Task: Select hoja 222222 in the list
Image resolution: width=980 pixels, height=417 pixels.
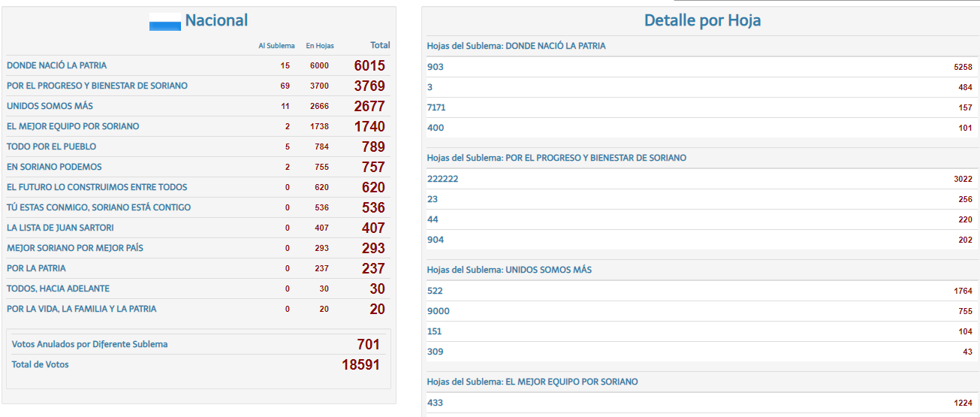Action: click(x=442, y=179)
